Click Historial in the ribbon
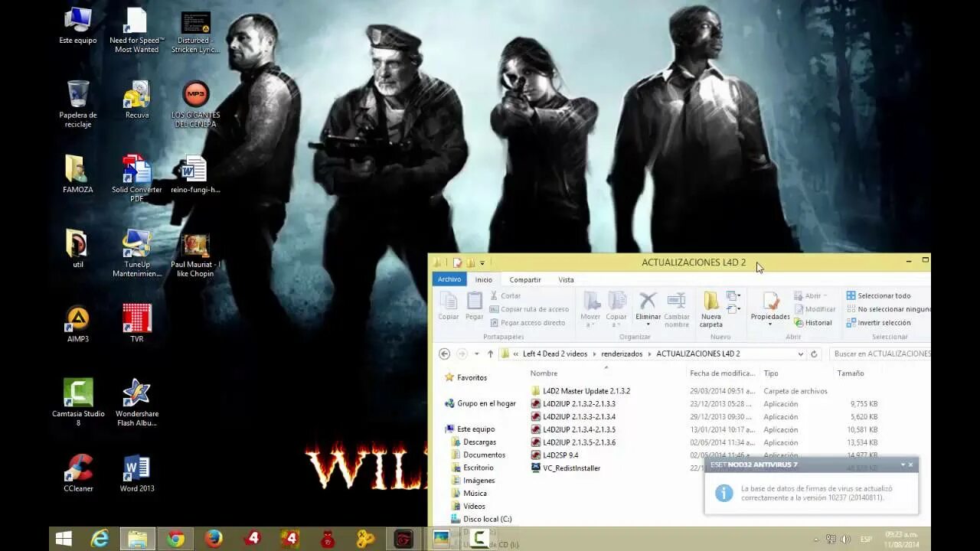The height and width of the screenshot is (551, 980). coord(813,323)
